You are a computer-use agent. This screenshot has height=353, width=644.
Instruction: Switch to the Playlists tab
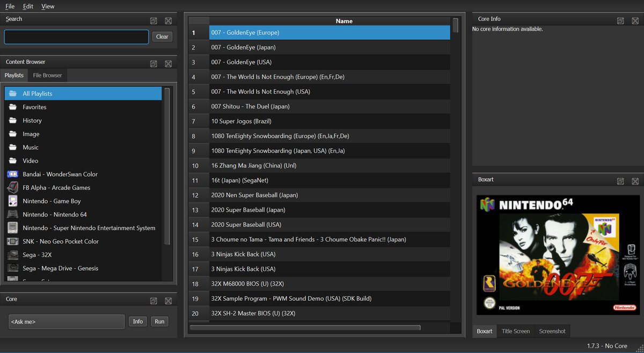[x=14, y=75]
